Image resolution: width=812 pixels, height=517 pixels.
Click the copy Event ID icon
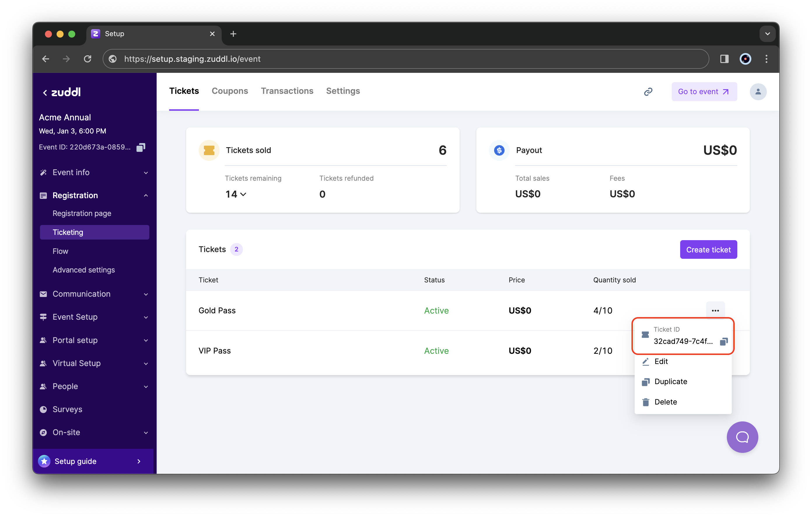[141, 147]
